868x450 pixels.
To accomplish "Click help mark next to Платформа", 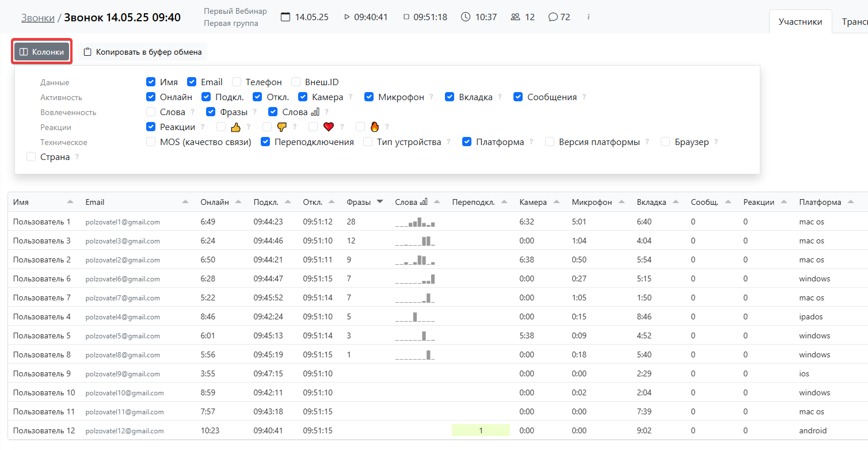I will pyautogui.click(x=531, y=142).
